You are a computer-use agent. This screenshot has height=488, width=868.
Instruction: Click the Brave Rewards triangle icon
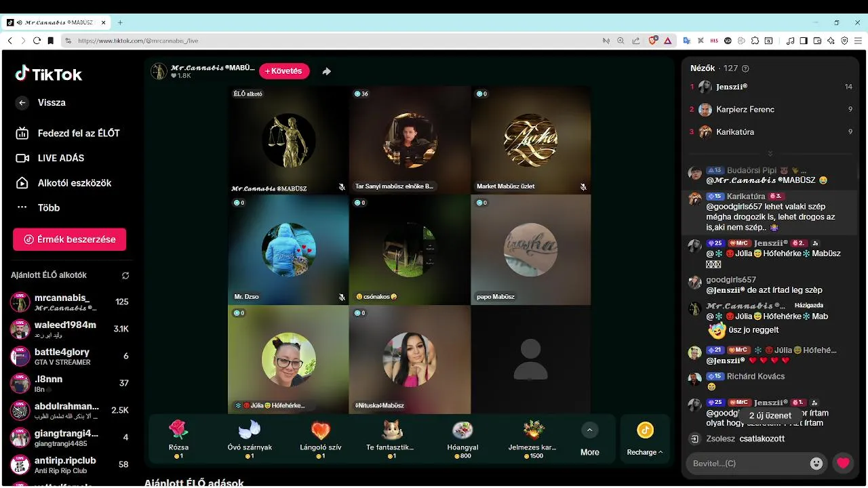coord(667,41)
